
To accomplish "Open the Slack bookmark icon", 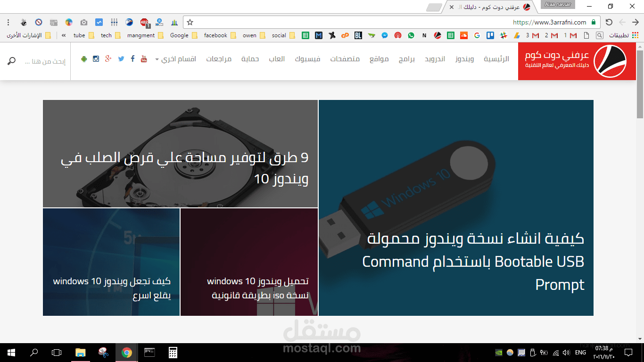I will tap(503, 35).
